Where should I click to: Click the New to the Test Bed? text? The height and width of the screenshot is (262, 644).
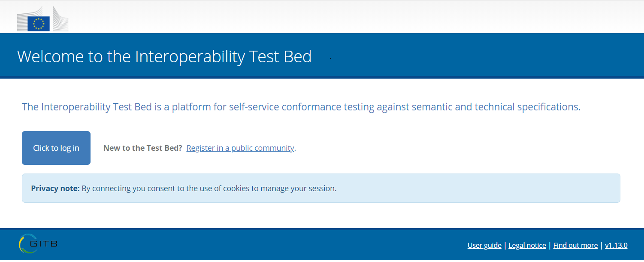coord(142,148)
